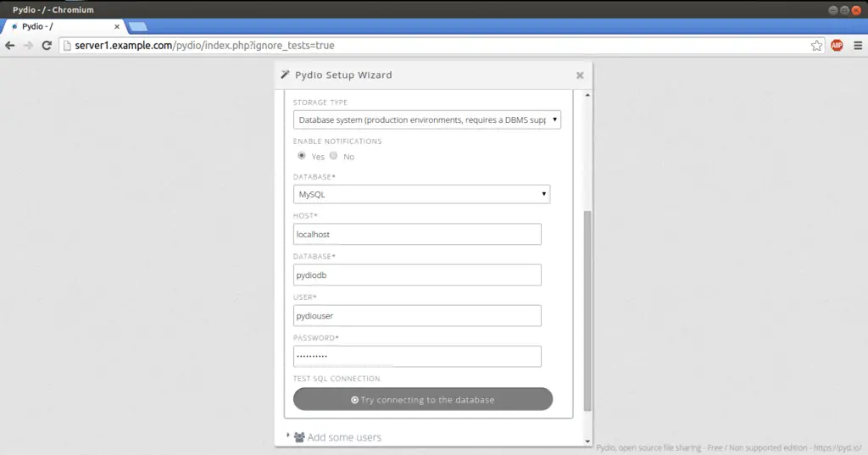The width and height of the screenshot is (868, 455).
Task: Focus the Host field containing localhost
Action: (417, 234)
